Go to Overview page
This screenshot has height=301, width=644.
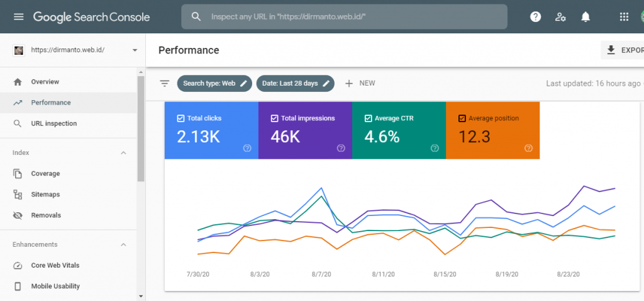[x=68, y=82]
